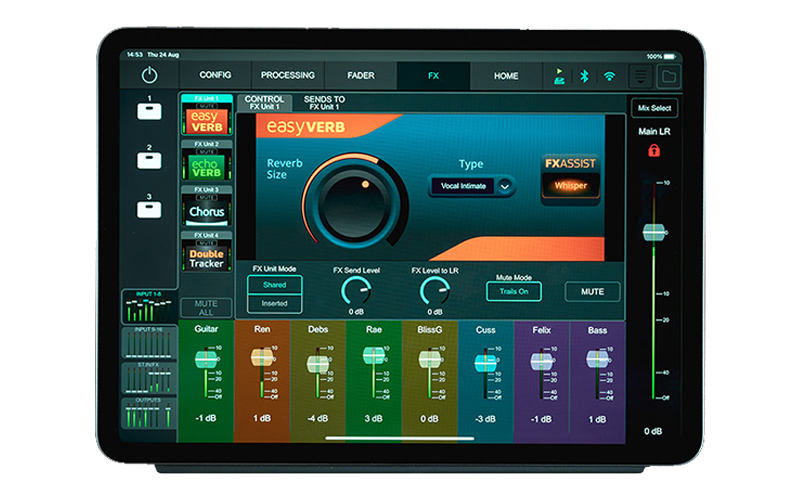Switch to the PROCESSING tab
The image size is (800, 500).
(288, 75)
